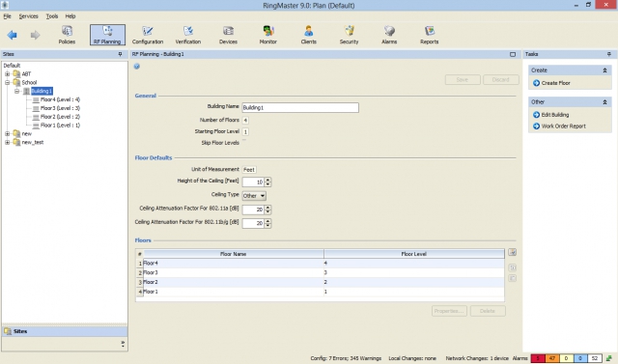Viewport: 618px width, 364px height.
Task: Click the Delete button
Action: point(488,311)
